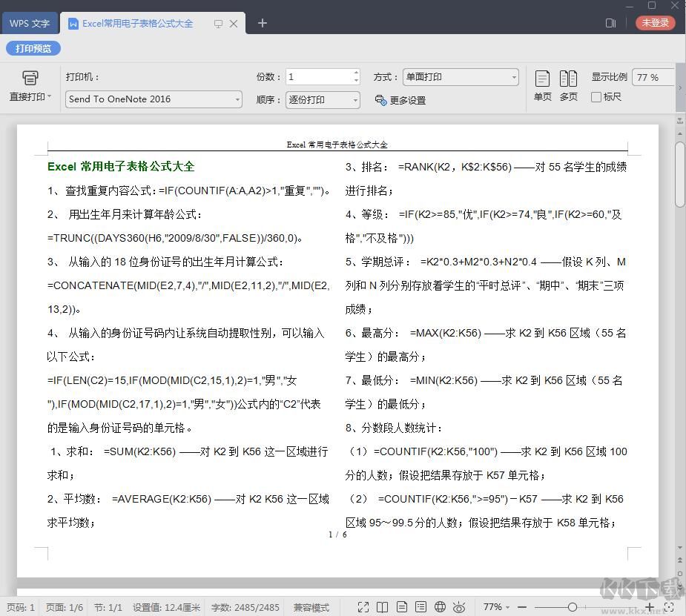Click the 直接打印 printer icon
The width and height of the screenshot is (686, 616).
pos(30,77)
